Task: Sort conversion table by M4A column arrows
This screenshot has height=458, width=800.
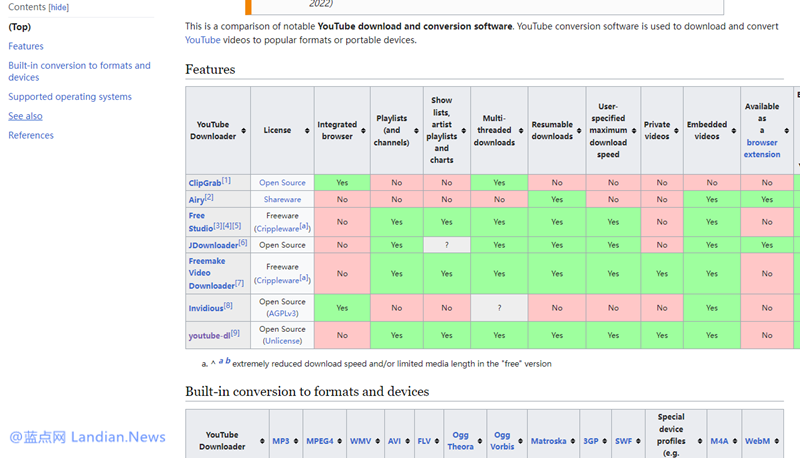Action: pyautogui.click(x=735, y=441)
